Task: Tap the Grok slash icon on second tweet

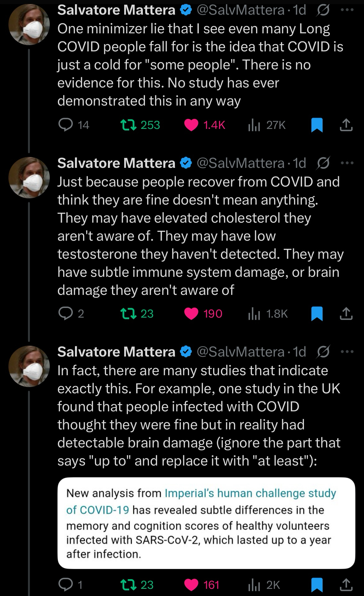Action: click(323, 163)
